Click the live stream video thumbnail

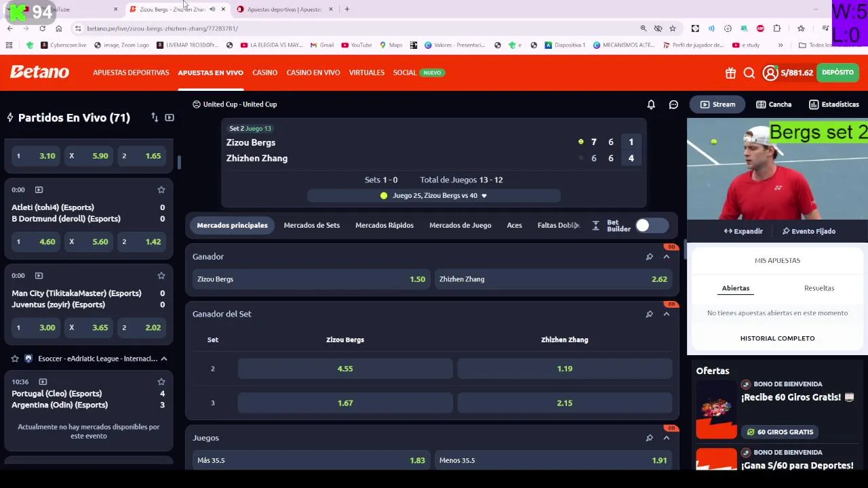pos(777,169)
